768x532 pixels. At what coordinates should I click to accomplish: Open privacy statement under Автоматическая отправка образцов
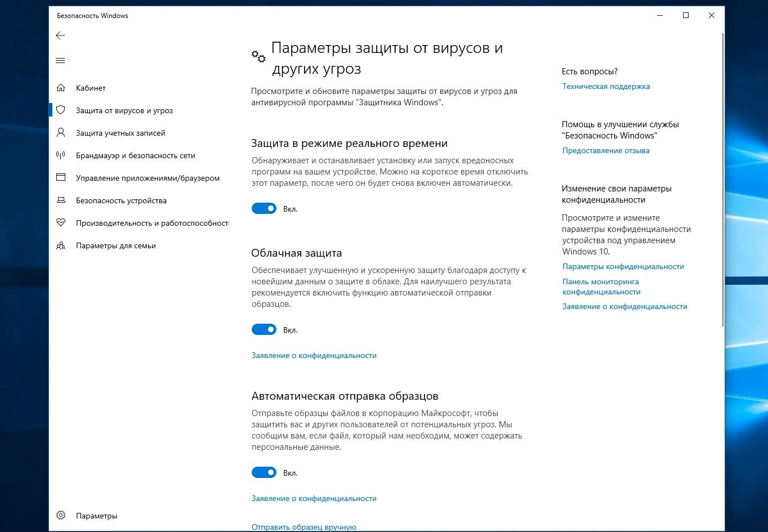pyautogui.click(x=314, y=498)
